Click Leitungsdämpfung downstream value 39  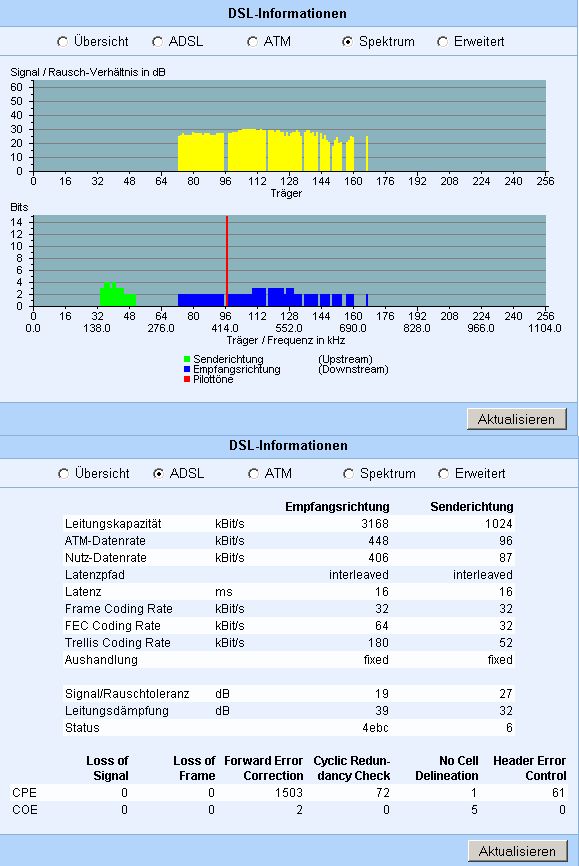382,711
